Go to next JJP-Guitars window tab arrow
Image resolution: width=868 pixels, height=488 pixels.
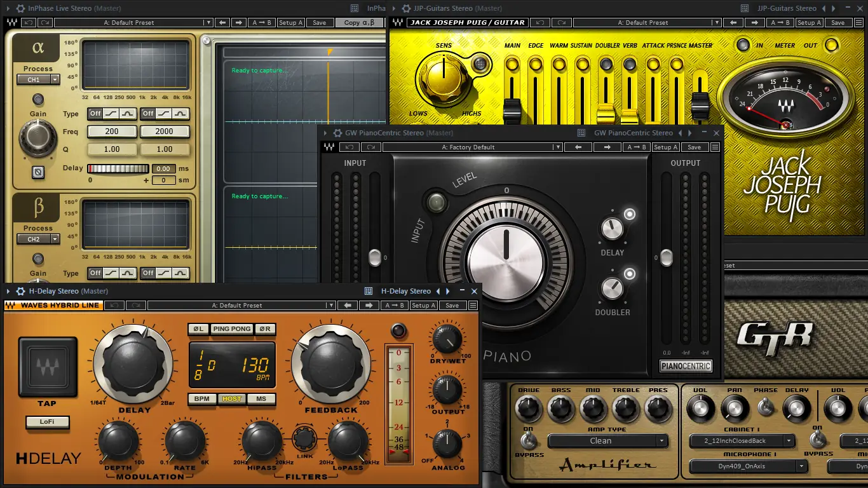pyautogui.click(x=834, y=8)
